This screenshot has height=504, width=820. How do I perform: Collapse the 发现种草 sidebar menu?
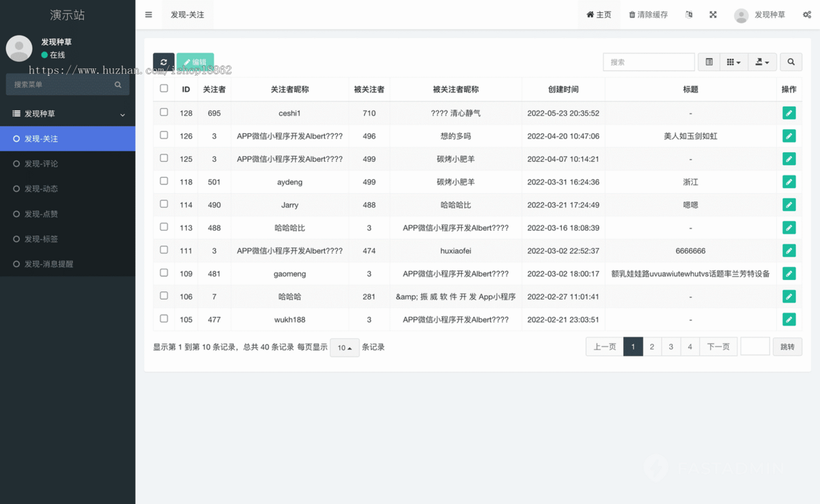coord(68,114)
